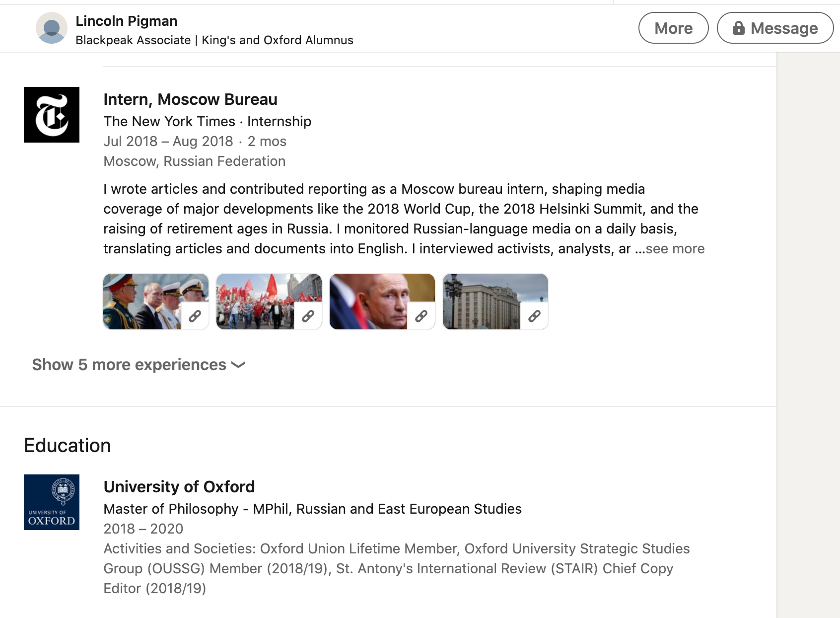The height and width of the screenshot is (618, 840).
Task: Click link icon on close-up face thumbnail
Action: point(421,316)
